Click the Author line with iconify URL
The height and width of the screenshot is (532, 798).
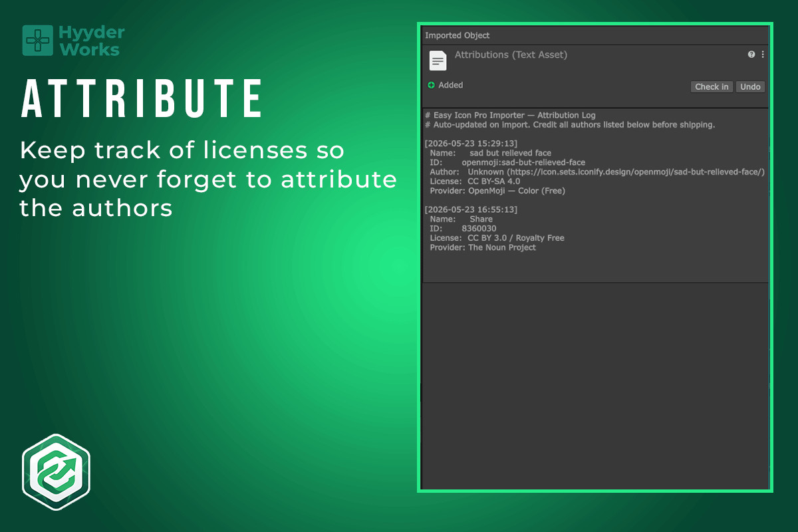tap(597, 172)
